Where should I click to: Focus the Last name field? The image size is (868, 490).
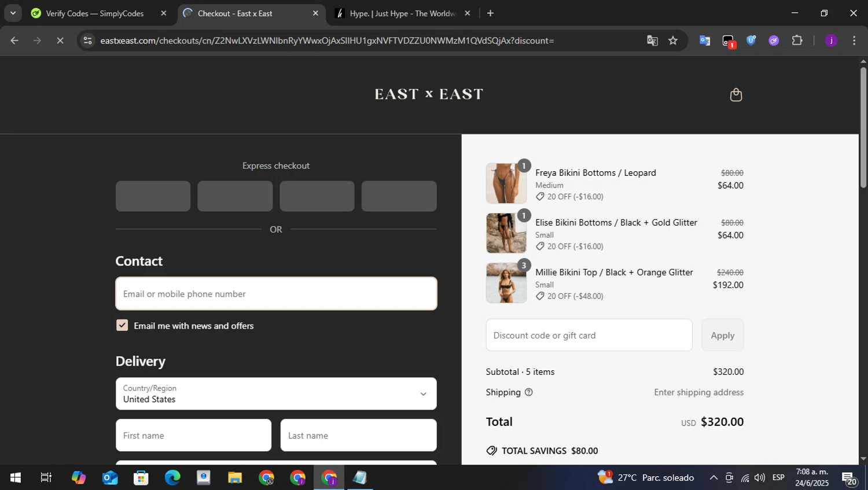point(359,436)
